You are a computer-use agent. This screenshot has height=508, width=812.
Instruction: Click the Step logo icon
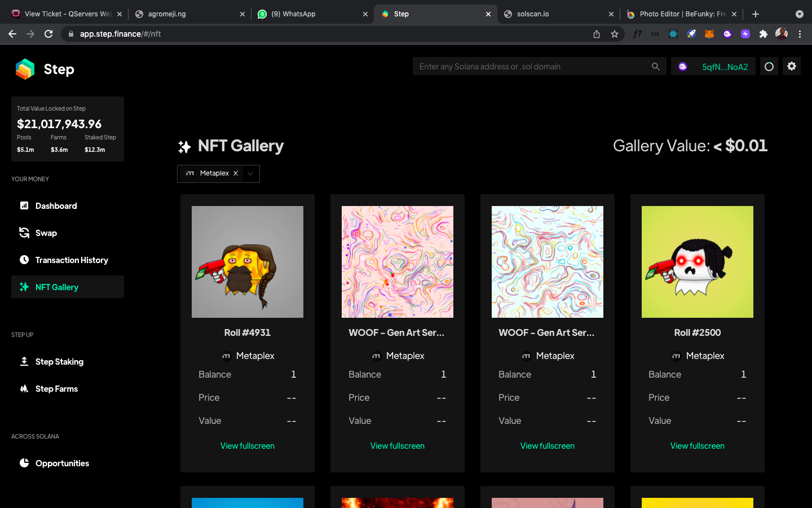coord(25,69)
